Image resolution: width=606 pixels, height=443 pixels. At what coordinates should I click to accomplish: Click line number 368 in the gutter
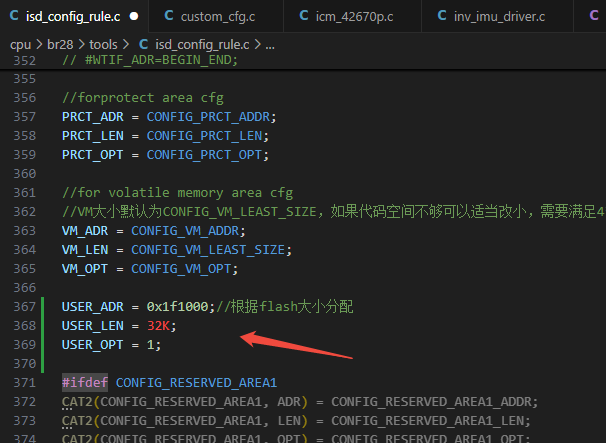(25, 325)
